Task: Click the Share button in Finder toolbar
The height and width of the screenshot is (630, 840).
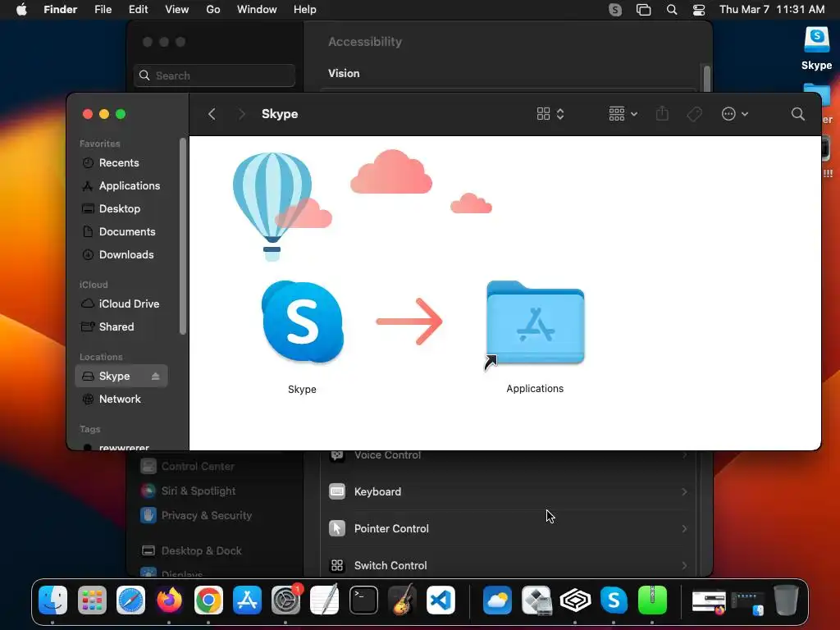Action: click(662, 113)
